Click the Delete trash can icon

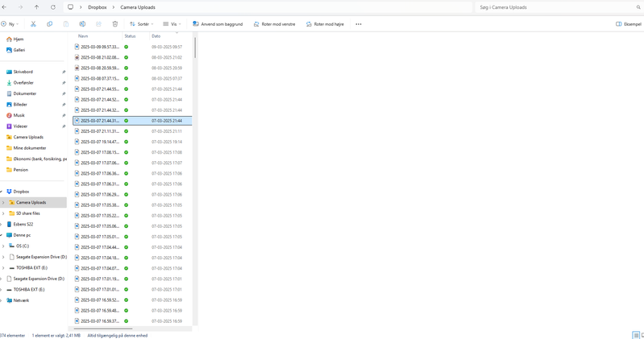tap(115, 24)
